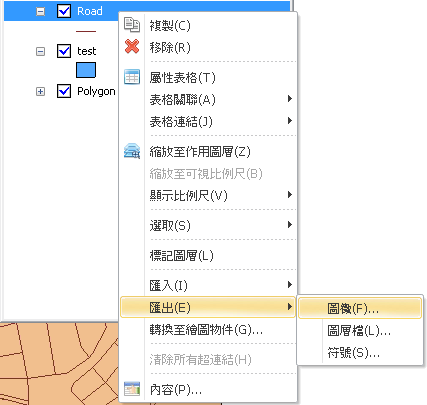427x405 pixels.
Task: Expand the Polygon layer tree node
Action: tap(40, 91)
